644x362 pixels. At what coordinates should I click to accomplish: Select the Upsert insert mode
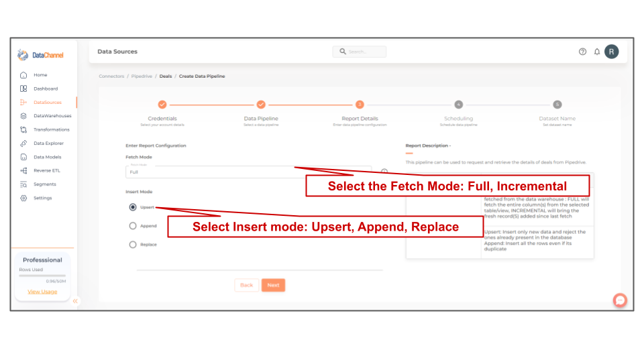click(x=133, y=207)
